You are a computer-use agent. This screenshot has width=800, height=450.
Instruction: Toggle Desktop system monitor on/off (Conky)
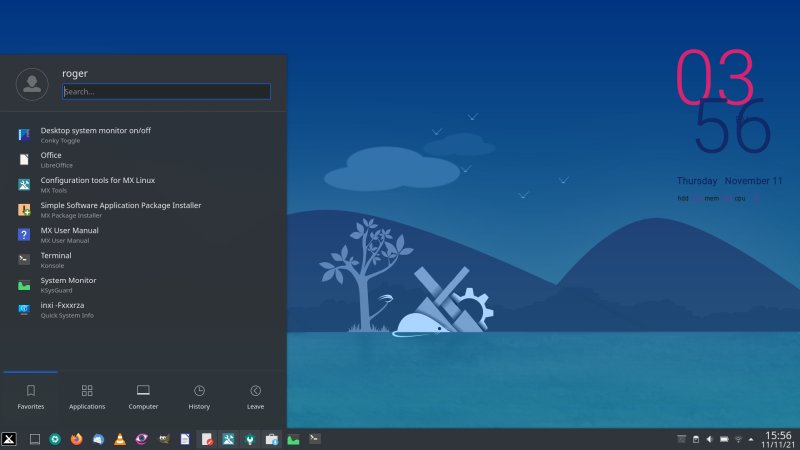(x=95, y=134)
